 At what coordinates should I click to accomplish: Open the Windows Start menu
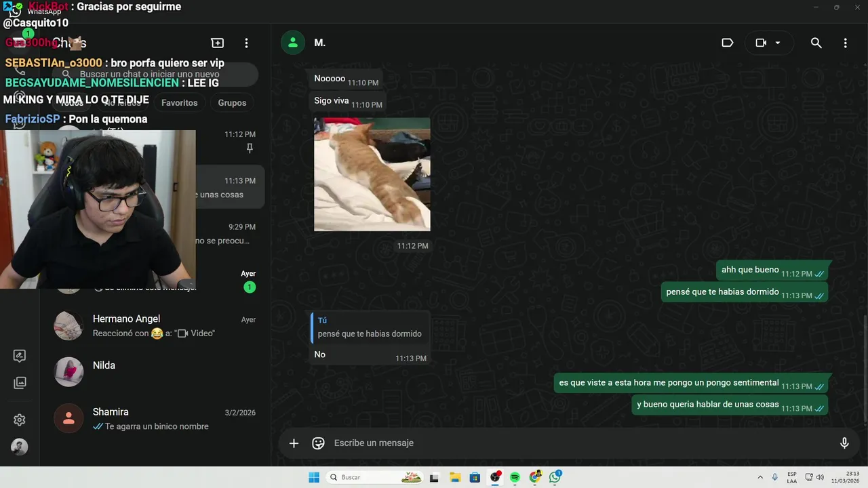click(x=314, y=478)
